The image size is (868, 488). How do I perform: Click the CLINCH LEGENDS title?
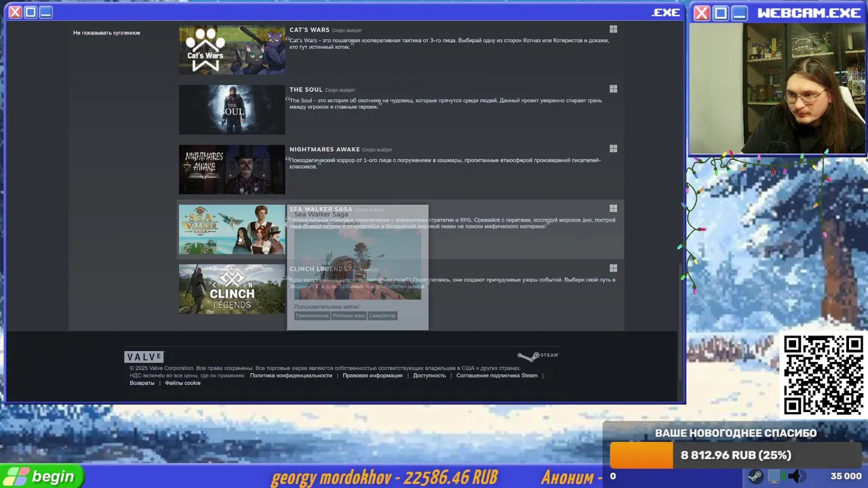coord(318,268)
